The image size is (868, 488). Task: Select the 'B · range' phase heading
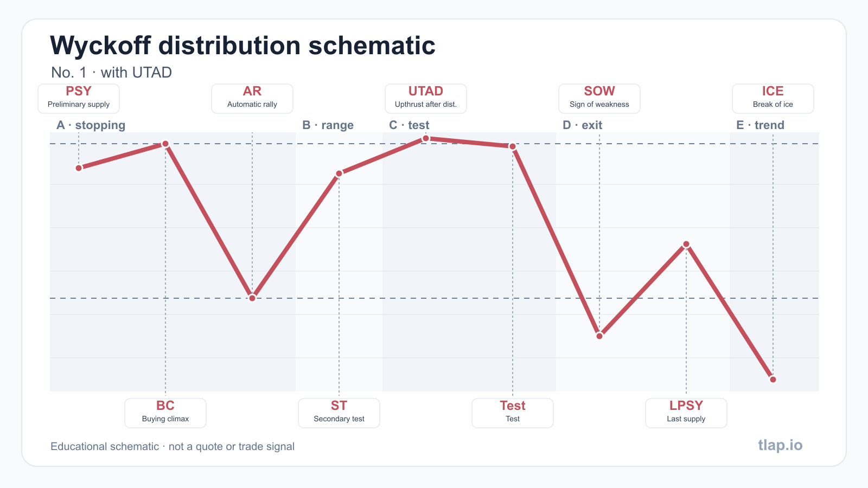(328, 125)
